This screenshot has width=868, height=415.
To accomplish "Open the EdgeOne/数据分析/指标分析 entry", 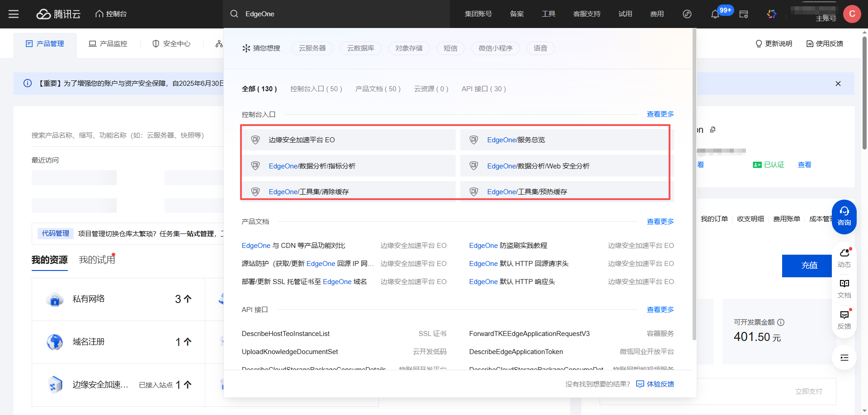I will tap(349, 166).
